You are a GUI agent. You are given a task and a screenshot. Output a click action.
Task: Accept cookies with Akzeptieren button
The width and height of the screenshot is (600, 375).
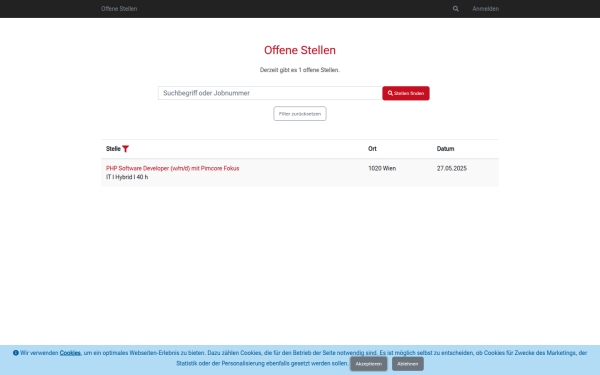click(368, 364)
